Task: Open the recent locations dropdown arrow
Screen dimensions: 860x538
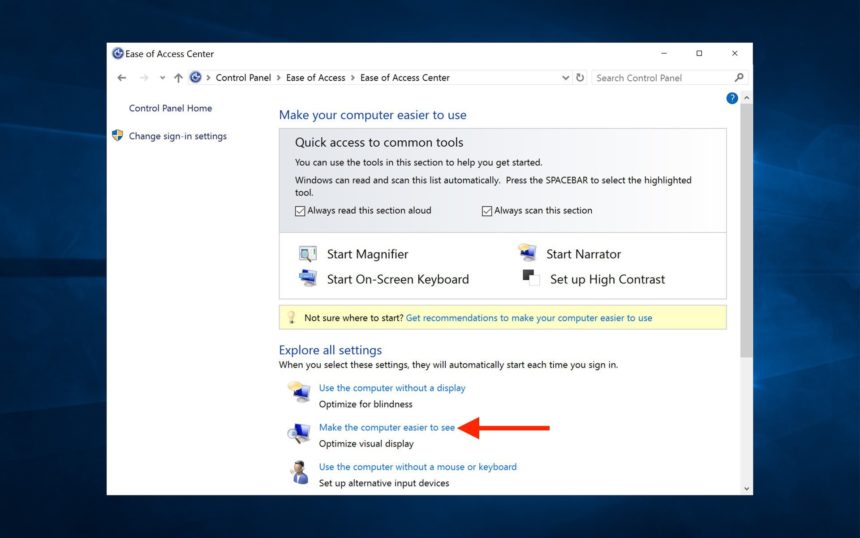Action: tap(162, 78)
